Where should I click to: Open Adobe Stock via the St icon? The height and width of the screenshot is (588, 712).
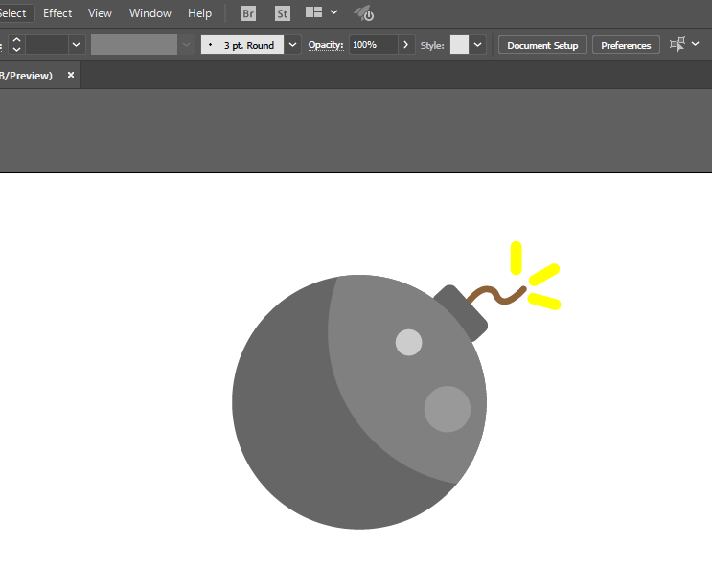(x=282, y=13)
